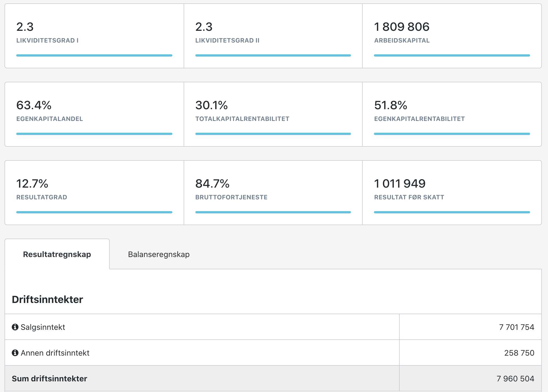
Task: Click the Bruttofortjeneste progress bar
Action: pos(273,212)
